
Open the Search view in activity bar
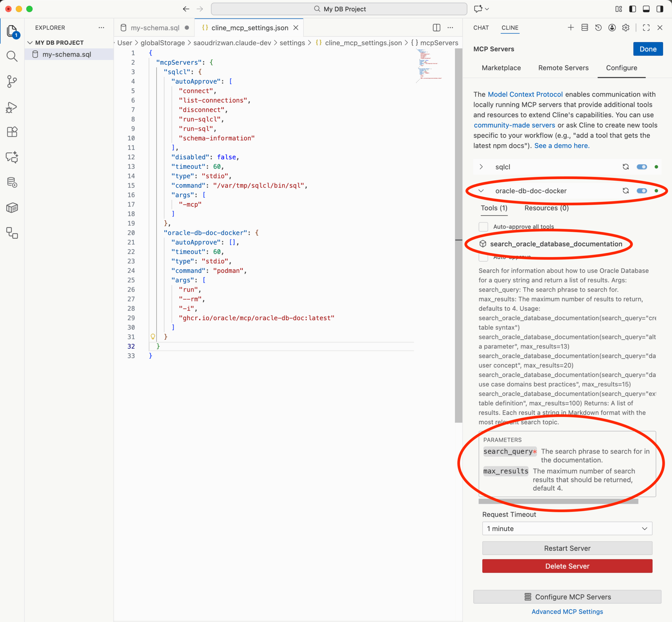tap(12, 56)
